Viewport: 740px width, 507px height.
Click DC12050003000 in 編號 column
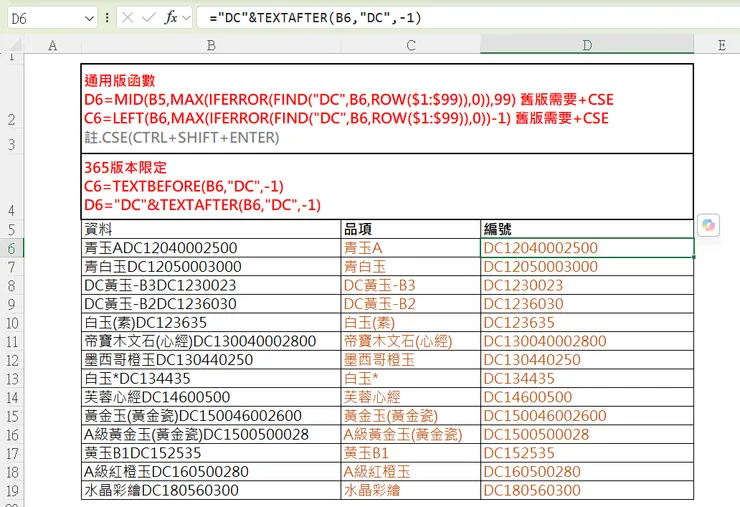587,267
